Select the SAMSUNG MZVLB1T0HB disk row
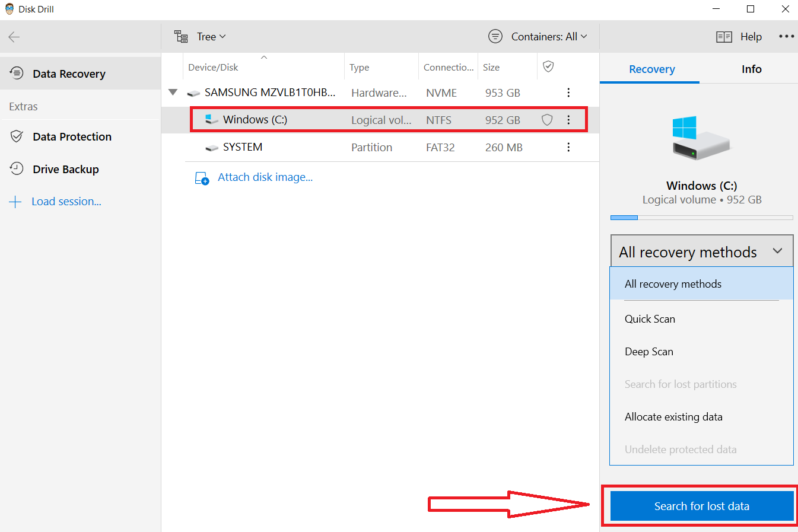 click(380, 93)
